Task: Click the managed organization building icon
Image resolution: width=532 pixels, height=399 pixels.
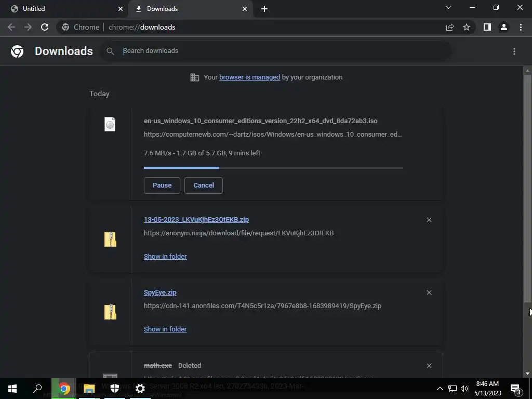Action: point(195,77)
